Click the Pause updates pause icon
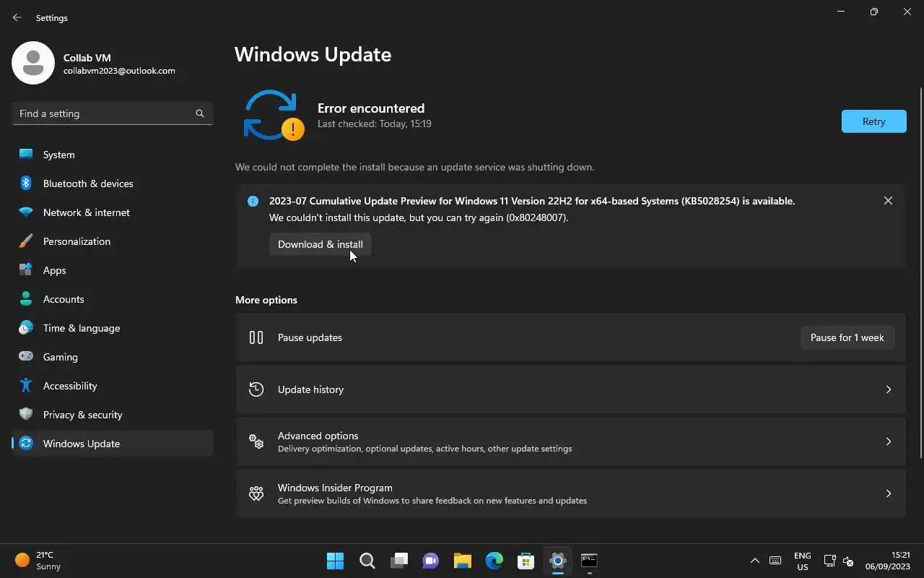This screenshot has height=578, width=924. click(x=256, y=337)
